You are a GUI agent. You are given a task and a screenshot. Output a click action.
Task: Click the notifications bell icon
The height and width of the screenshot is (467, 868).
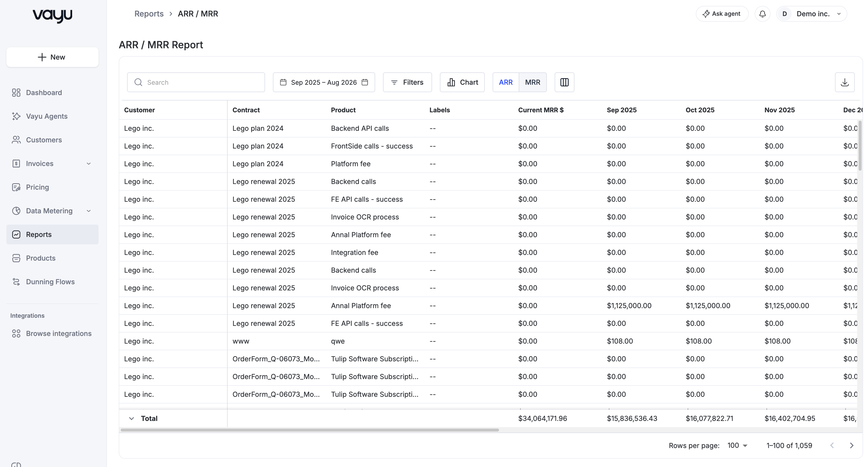pyautogui.click(x=763, y=14)
